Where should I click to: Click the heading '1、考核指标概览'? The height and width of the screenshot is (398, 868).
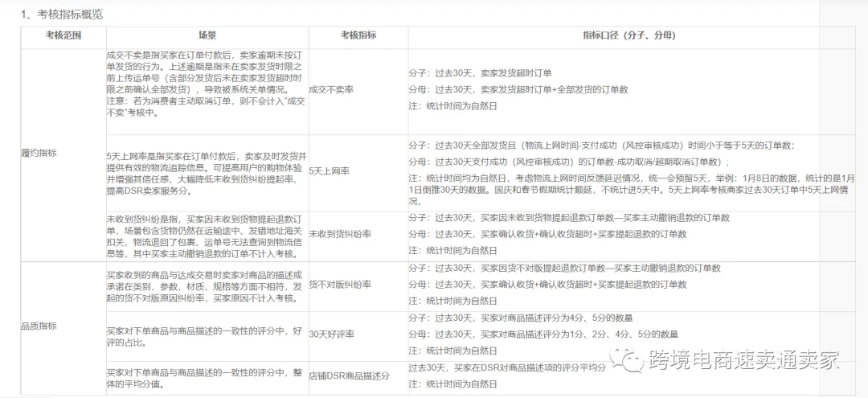(x=61, y=14)
